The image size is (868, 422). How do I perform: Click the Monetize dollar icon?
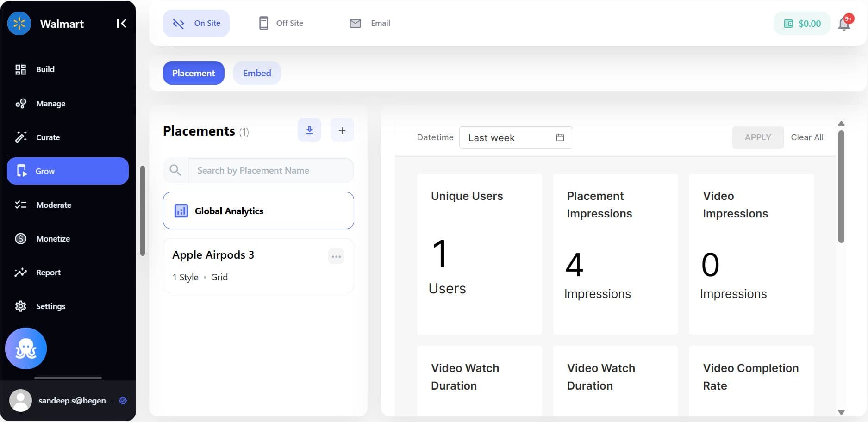[x=20, y=239]
